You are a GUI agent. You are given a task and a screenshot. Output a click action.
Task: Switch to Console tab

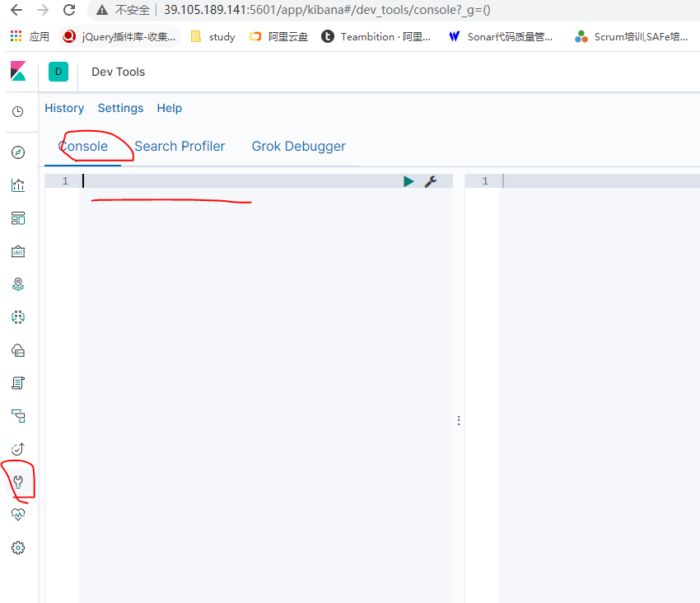[83, 146]
